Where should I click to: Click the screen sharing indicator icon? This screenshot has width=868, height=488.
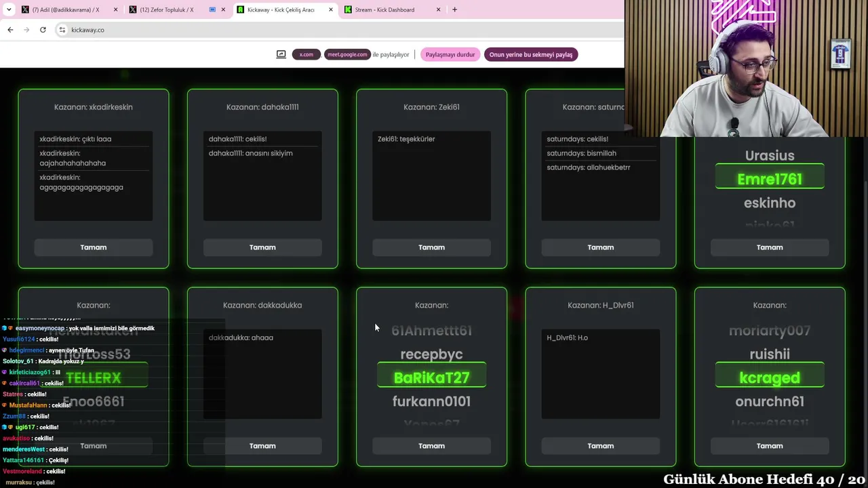click(x=281, y=54)
